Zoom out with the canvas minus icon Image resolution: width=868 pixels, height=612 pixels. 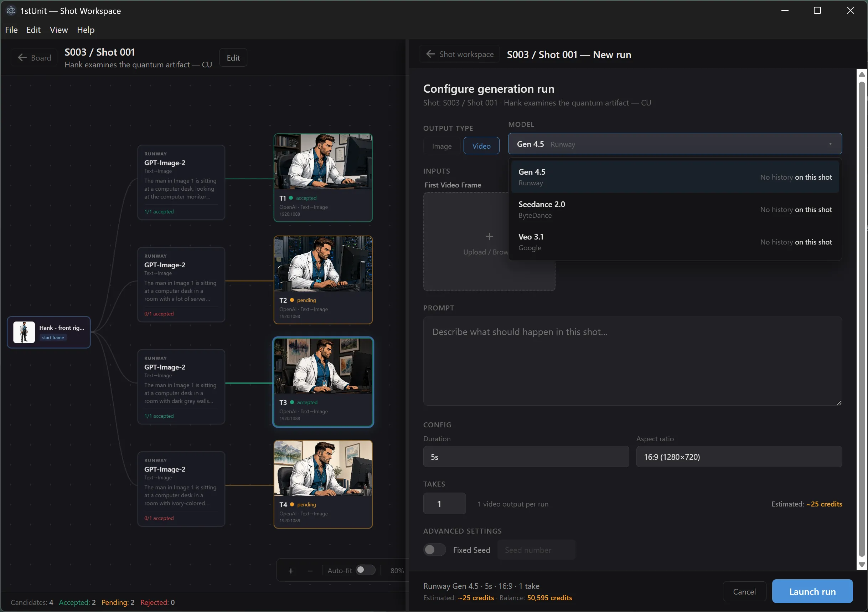[310, 570]
